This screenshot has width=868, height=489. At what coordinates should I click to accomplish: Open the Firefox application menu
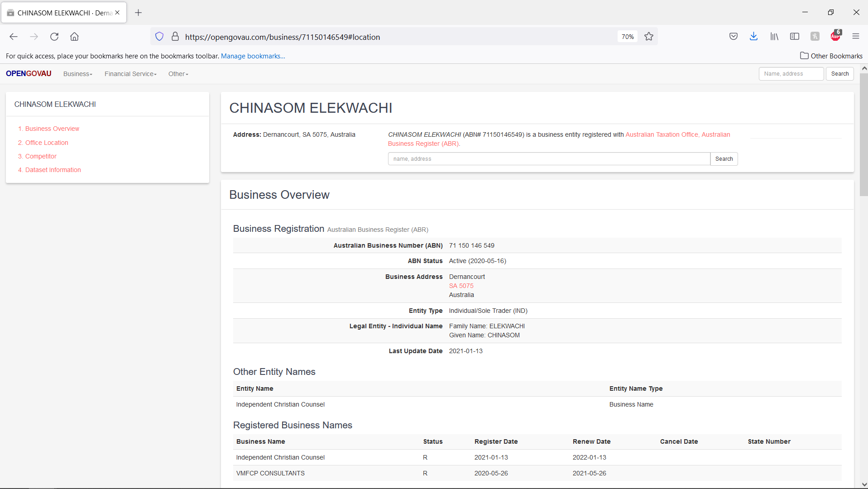[x=855, y=37]
